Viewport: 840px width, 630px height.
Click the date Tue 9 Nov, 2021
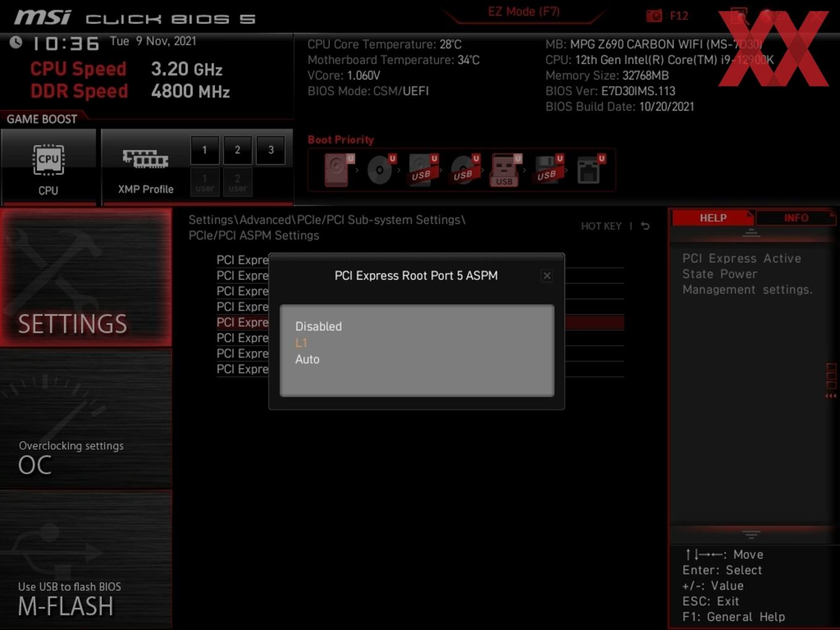point(153,41)
